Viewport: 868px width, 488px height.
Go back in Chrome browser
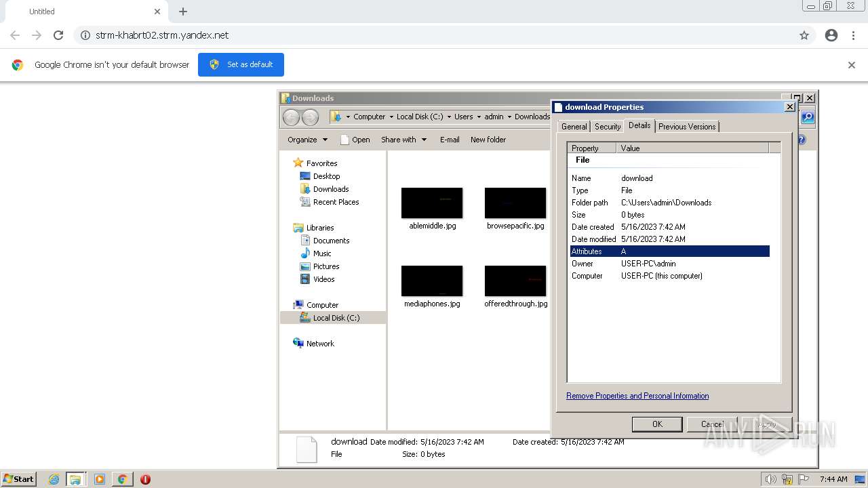15,35
